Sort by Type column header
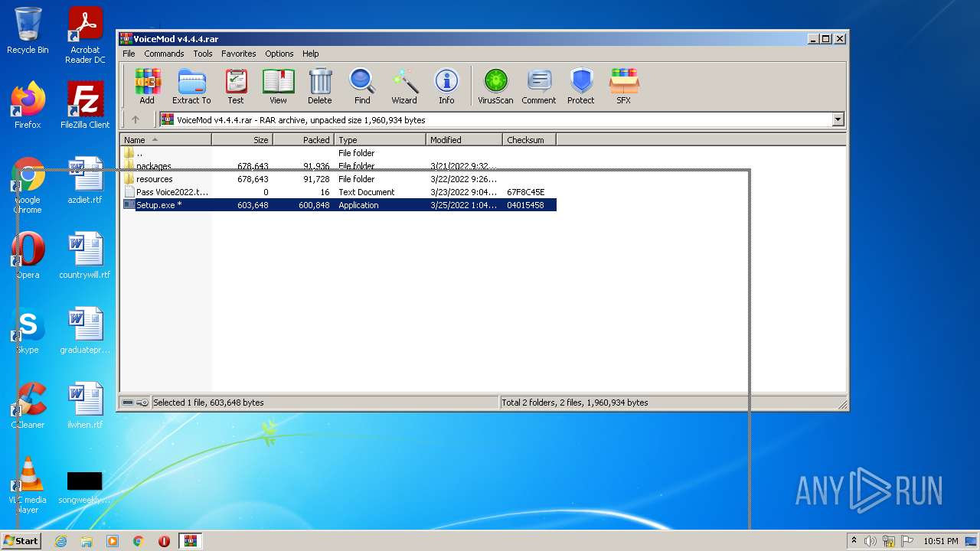 pyautogui.click(x=380, y=140)
